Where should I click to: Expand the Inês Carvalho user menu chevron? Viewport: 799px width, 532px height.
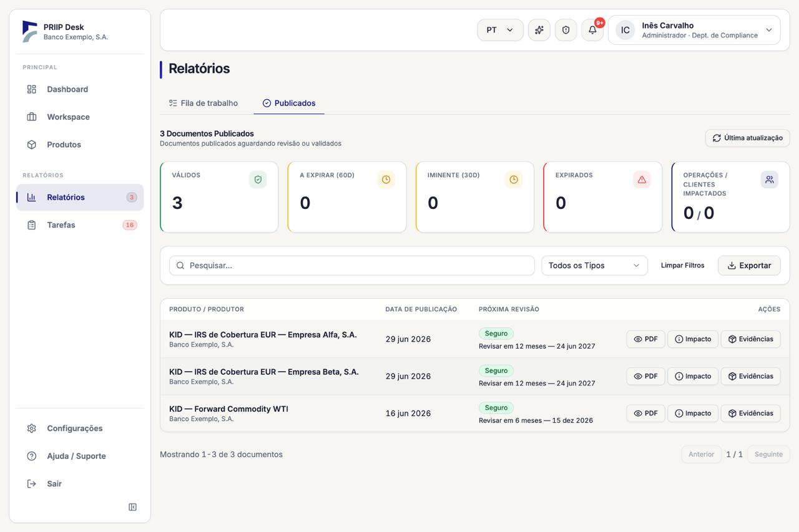[x=769, y=30]
